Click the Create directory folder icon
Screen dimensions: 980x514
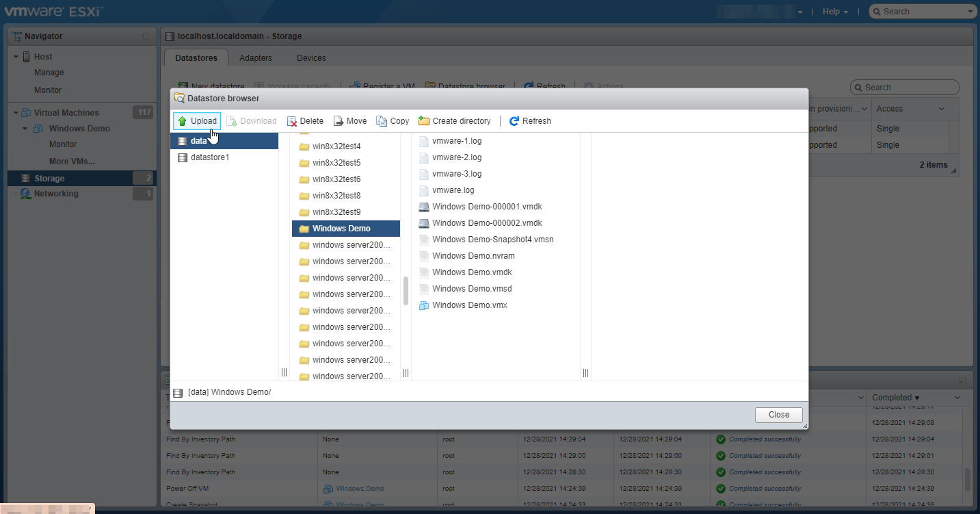coord(424,121)
